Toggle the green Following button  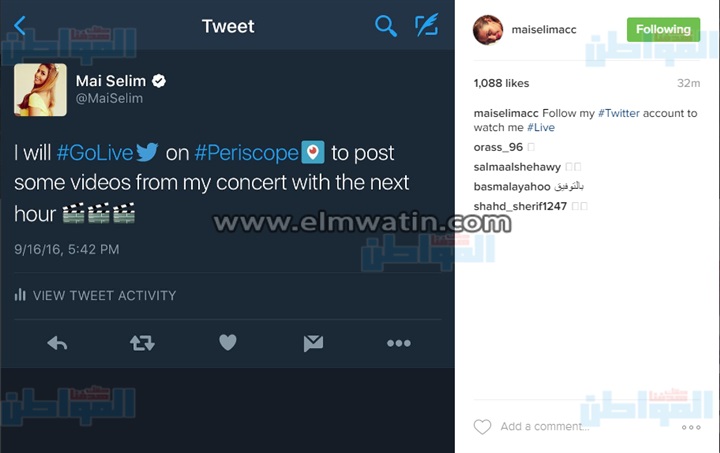663,29
